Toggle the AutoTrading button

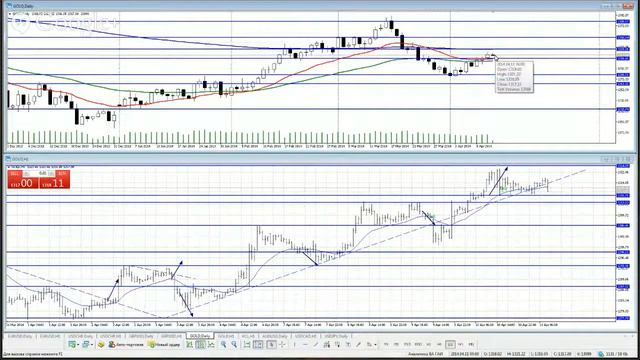pyautogui.click(x=127, y=344)
